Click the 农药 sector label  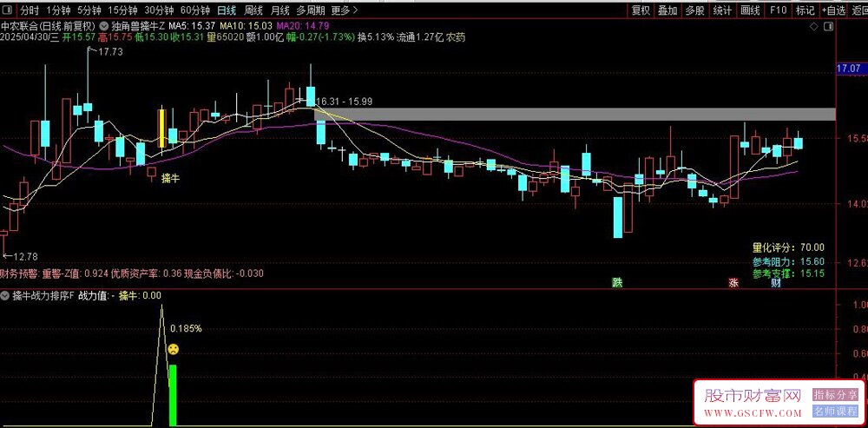point(457,37)
